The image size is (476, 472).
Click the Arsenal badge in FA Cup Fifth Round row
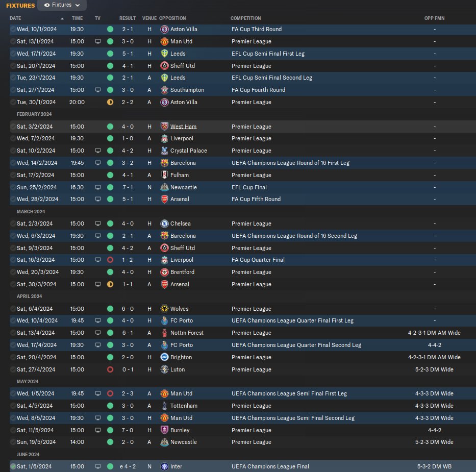164,199
